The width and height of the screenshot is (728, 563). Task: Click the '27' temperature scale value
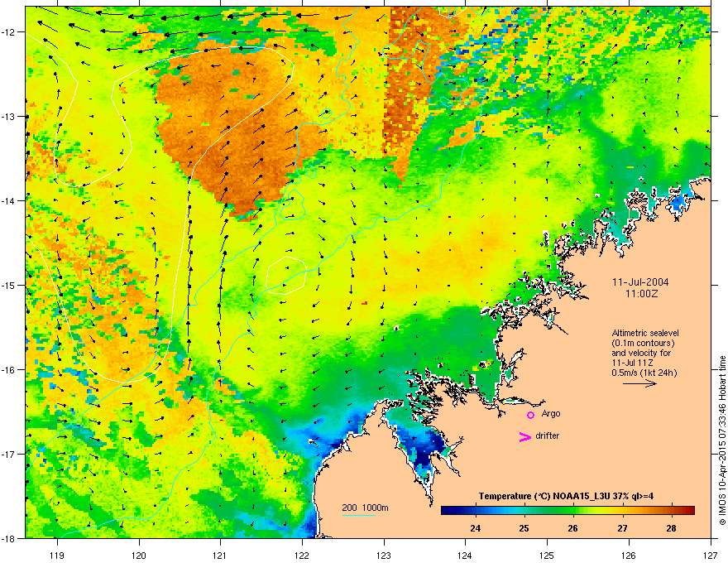(622, 528)
